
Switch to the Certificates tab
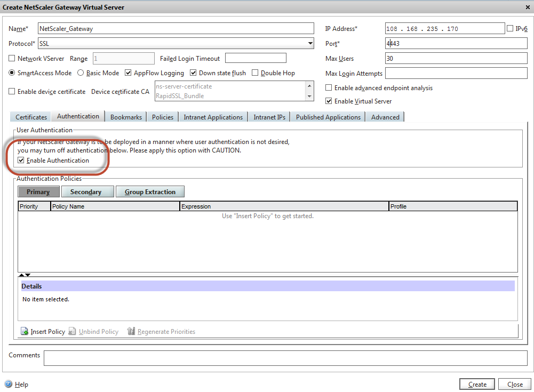[31, 117]
